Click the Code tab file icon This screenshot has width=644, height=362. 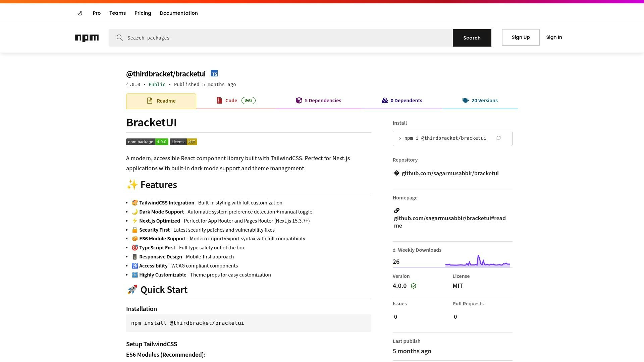[219, 101]
